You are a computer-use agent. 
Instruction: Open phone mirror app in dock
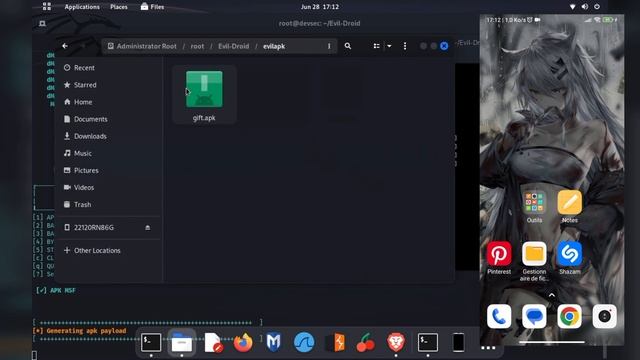tap(458, 342)
